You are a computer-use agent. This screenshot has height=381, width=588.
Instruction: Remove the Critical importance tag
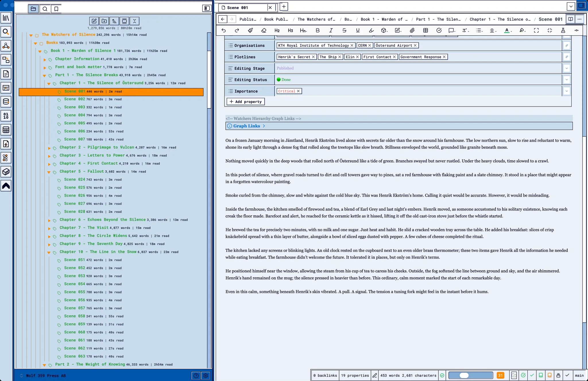point(298,91)
